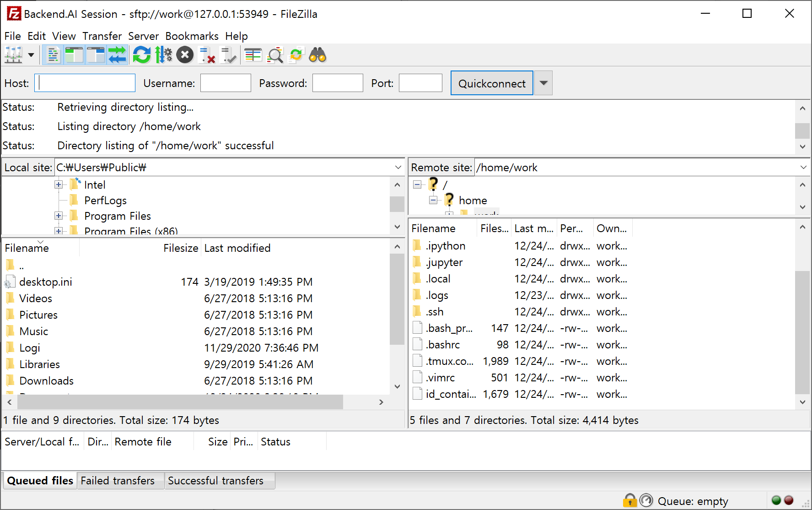The image size is (812, 510).
Task: Reconnect to the last server
Action: coord(228,55)
